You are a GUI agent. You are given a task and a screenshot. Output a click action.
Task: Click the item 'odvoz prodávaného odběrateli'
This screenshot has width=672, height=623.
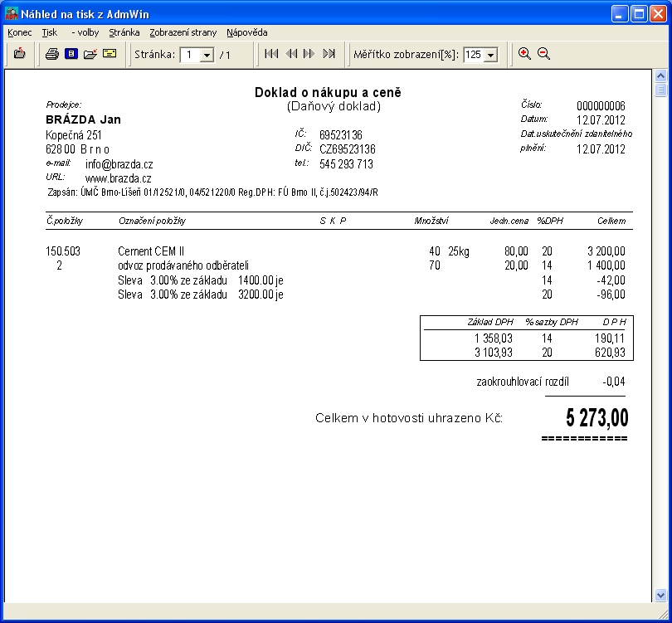183,265
